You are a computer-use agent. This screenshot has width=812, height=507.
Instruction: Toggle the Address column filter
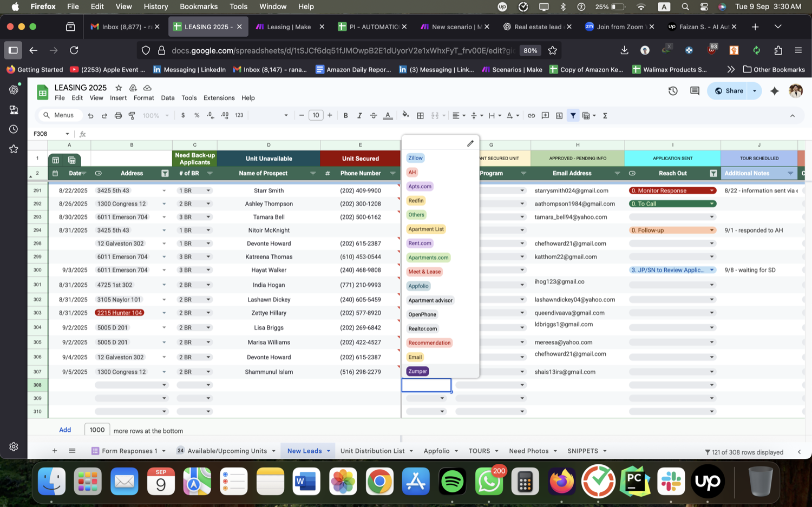point(165,173)
